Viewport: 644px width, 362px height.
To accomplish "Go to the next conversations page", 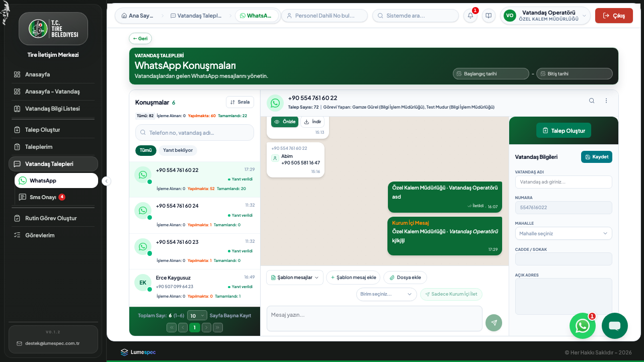I will click(x=206, y=327).
